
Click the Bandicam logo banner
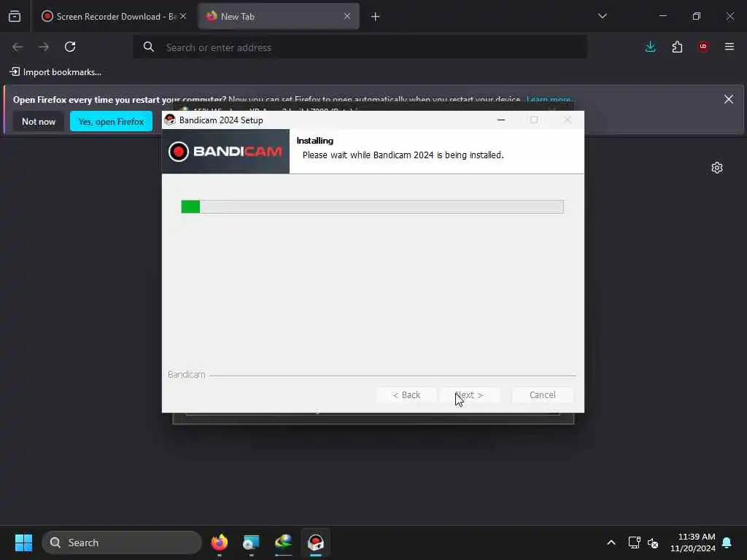tap(225, 152)
